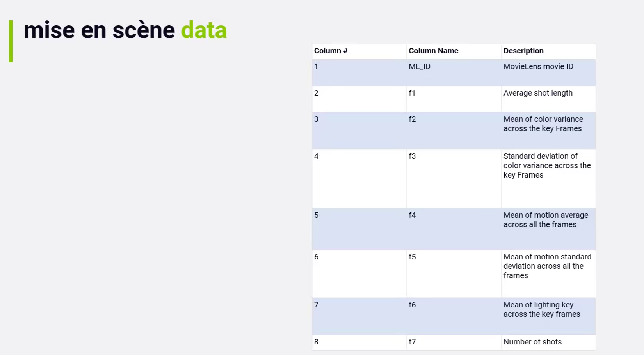The width and height of the screenshot is (644, 355).
Task: Click 'Standard deviation of color variance' cell
Action: click(x=546, y=166)
